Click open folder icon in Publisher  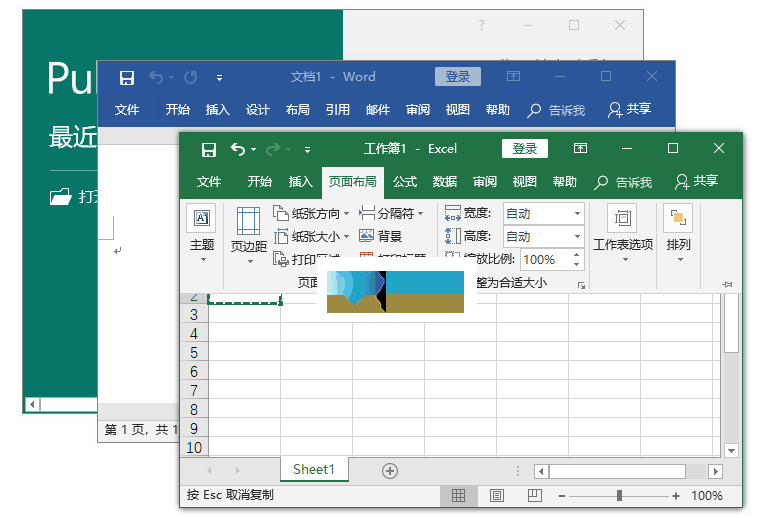click(x=61, y=196)
